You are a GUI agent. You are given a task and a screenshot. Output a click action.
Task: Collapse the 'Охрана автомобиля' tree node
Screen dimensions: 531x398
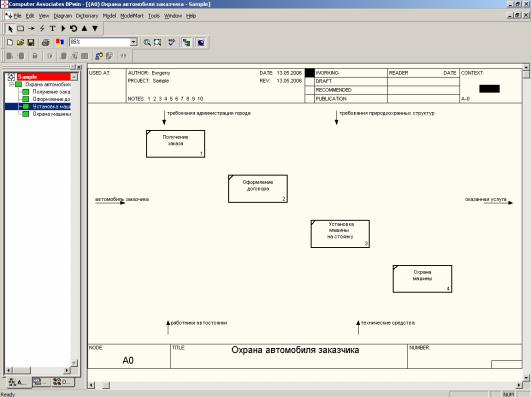pos(11,84)
